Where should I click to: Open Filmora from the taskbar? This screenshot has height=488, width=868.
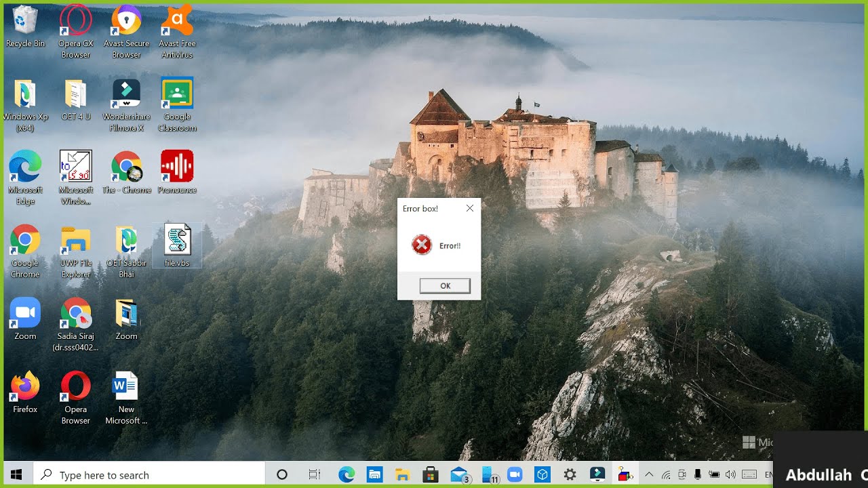pyautogui.click(x=597, y=475)
